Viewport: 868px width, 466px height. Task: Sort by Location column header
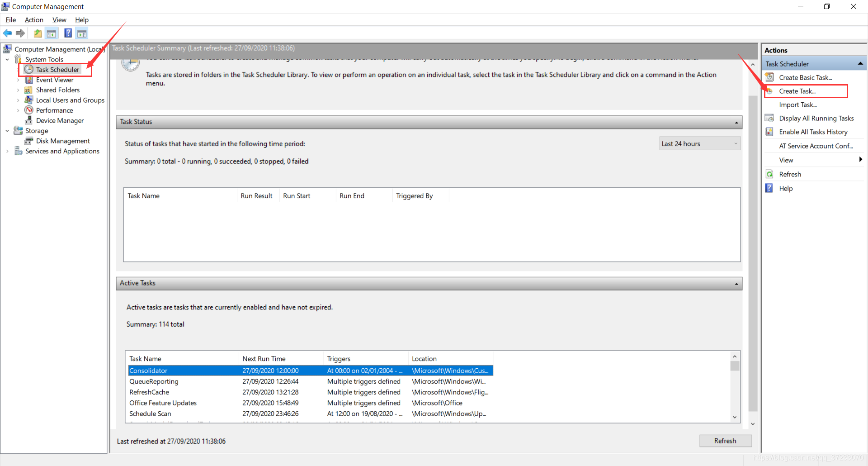tap(451, 358)
